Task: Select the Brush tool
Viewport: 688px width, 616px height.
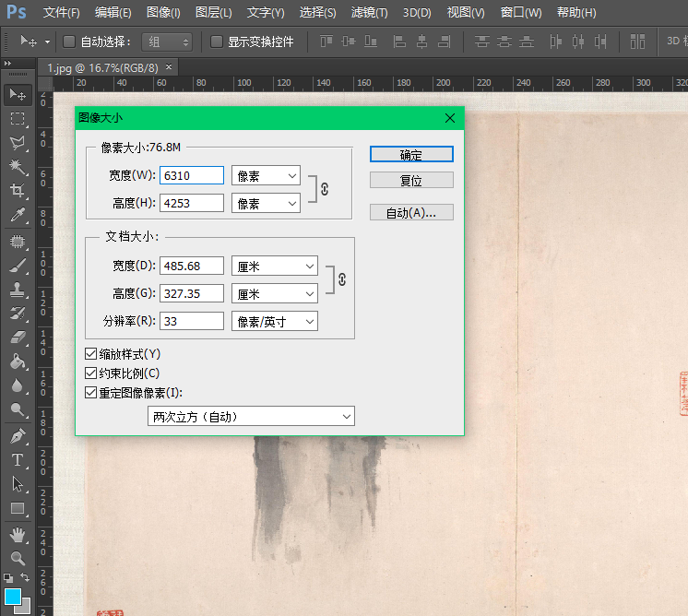Action: (x=18, y=266)
